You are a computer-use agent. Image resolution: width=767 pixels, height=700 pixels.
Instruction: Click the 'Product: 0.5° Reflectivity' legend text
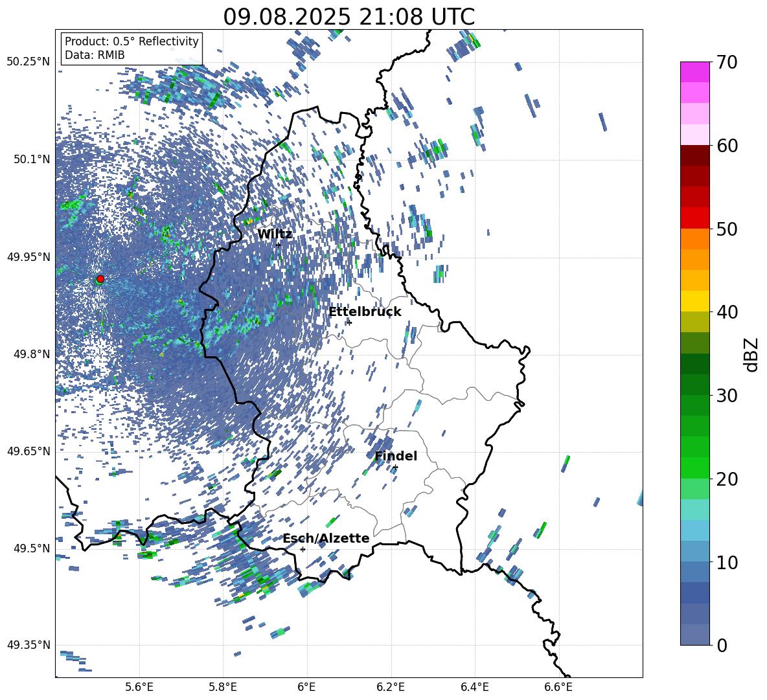click(132, 41)
